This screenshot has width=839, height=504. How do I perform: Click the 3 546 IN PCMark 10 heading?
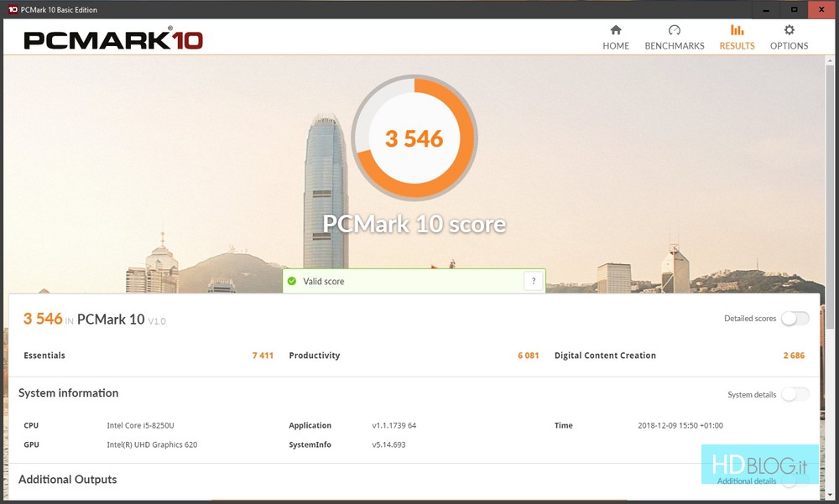tap(94, 319)
